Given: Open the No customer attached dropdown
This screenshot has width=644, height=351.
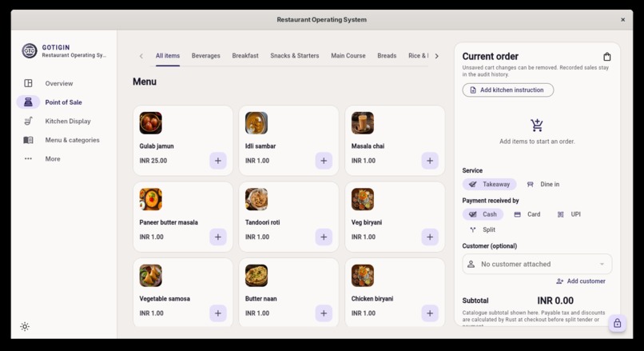Looking at the screenshot, I should point(537,264).
